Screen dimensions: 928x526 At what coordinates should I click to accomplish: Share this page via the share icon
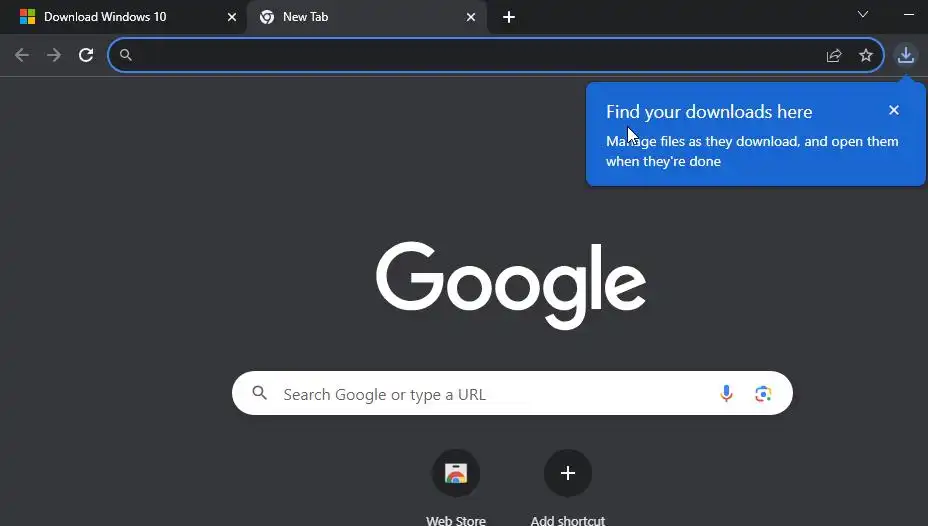834,55
